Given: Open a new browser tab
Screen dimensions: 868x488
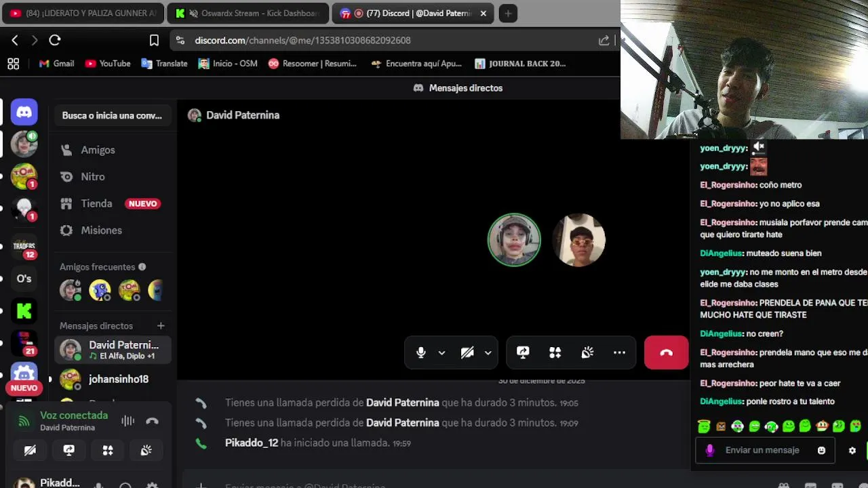Looking at the screenshot, I should [x=508, y=13].
